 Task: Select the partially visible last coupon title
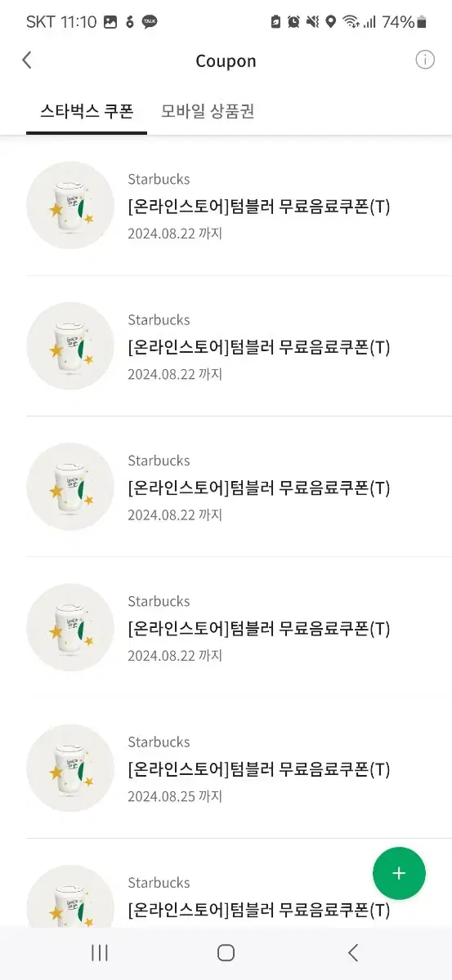click(259, 910)
